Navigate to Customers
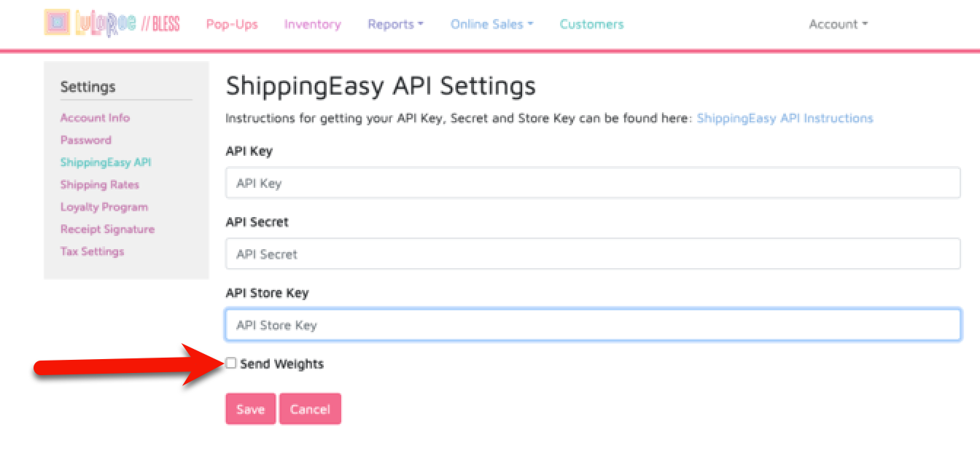The height and width of the screenshot is (456, 980). pos(591,24)
